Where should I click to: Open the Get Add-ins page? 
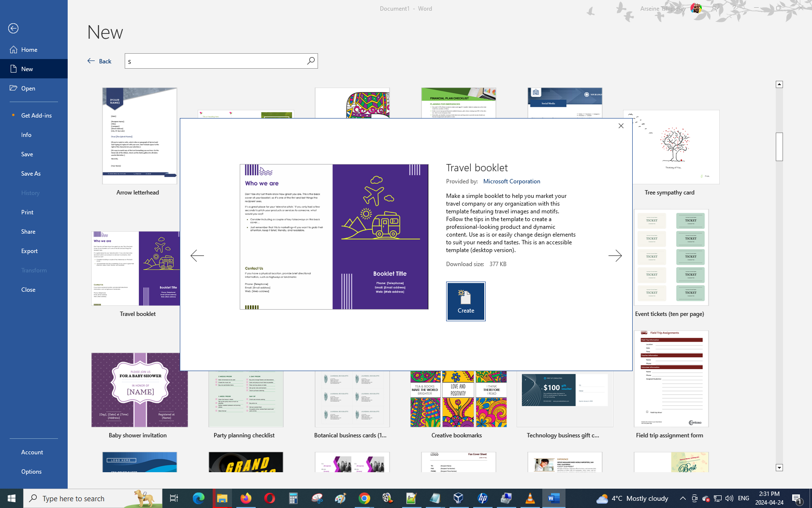(x=36, y=116)
